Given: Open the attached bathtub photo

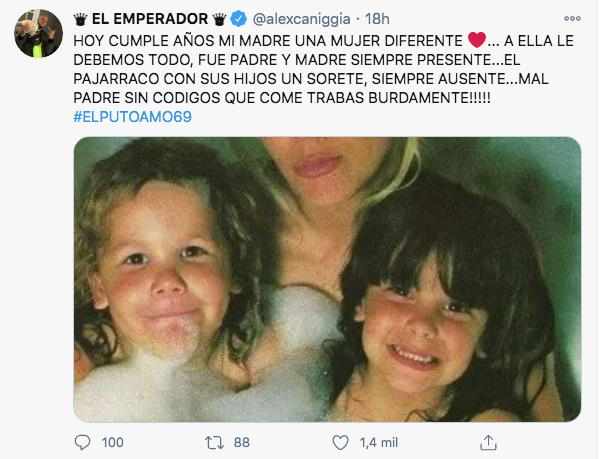Looking at the screenshot, I should [x=327, y=279].
